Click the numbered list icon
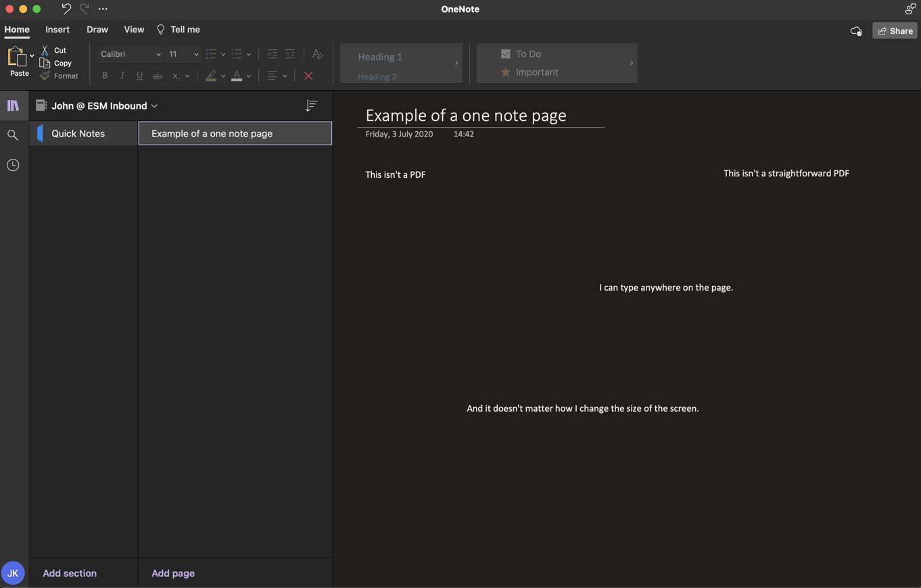The image size is (921, 588). 237,54
